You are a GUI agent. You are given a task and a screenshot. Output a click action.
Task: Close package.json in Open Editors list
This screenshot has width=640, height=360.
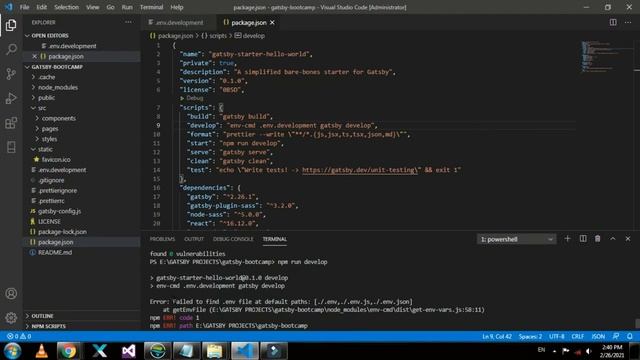tap(34, 56)
